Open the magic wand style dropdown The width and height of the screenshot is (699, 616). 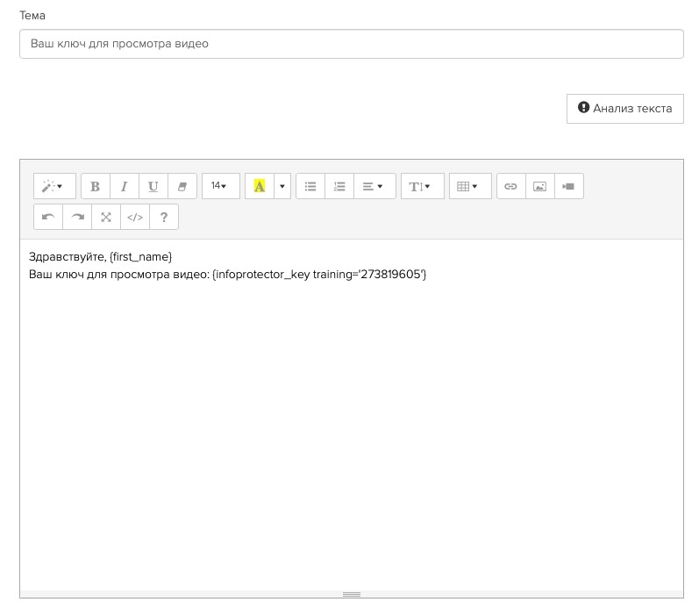(54, 186)
